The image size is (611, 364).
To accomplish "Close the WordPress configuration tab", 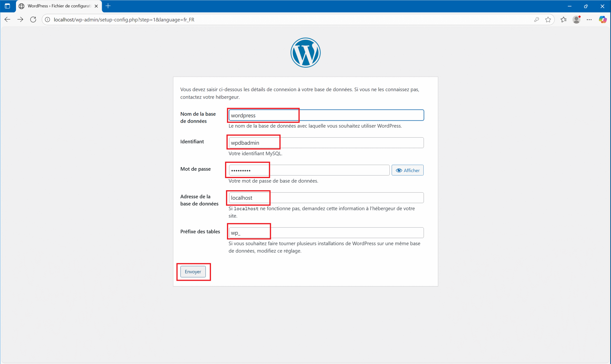I will coord(96,6).
